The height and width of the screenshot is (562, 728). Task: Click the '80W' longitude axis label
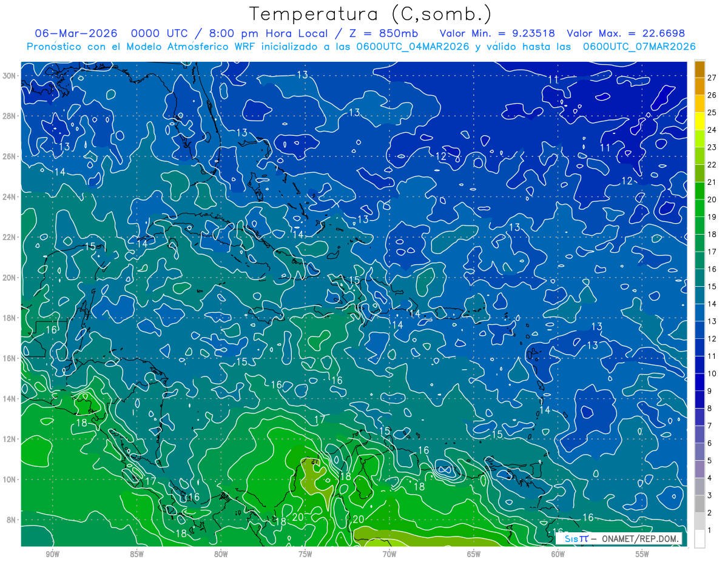pyautogui.click(x=221, y=554)
